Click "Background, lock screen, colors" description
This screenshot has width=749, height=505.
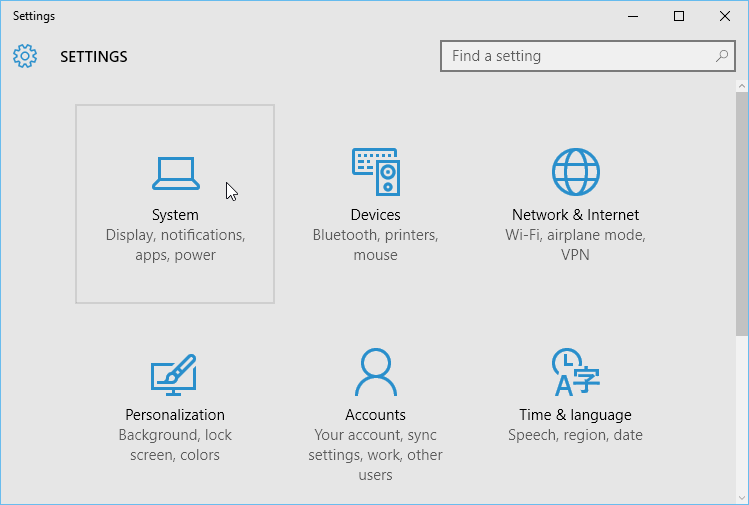(175, 445)
